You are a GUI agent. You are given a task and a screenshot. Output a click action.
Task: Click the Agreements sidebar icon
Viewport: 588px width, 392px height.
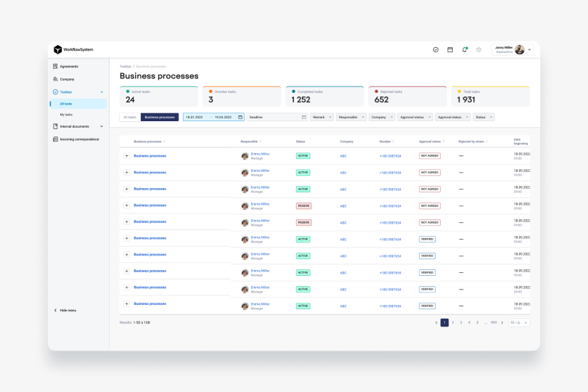pyautogui.click(x=55, y=66)
